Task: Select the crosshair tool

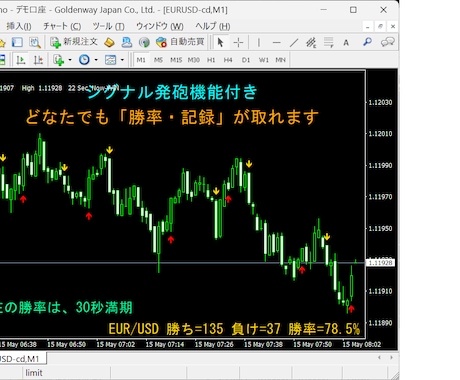Action: (x=238, y=42)
